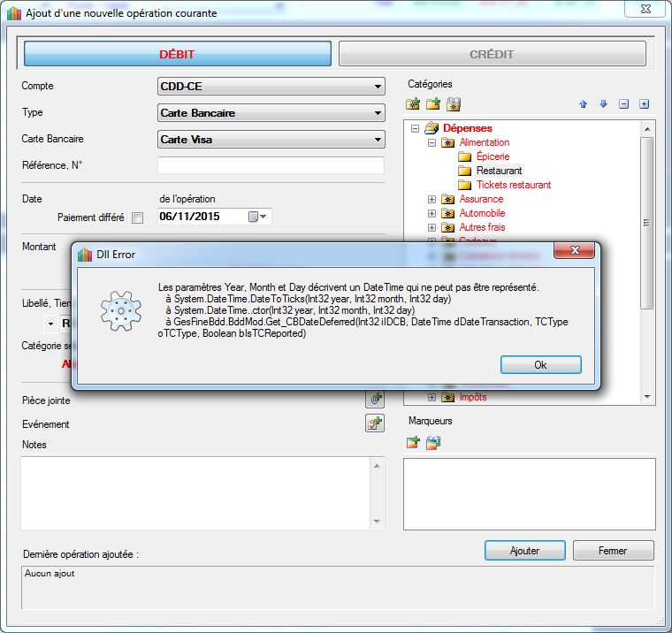Select the Épicerie category
Viewport: 672px width, 633px height.
pyautogui.click(x=493, y=156)
